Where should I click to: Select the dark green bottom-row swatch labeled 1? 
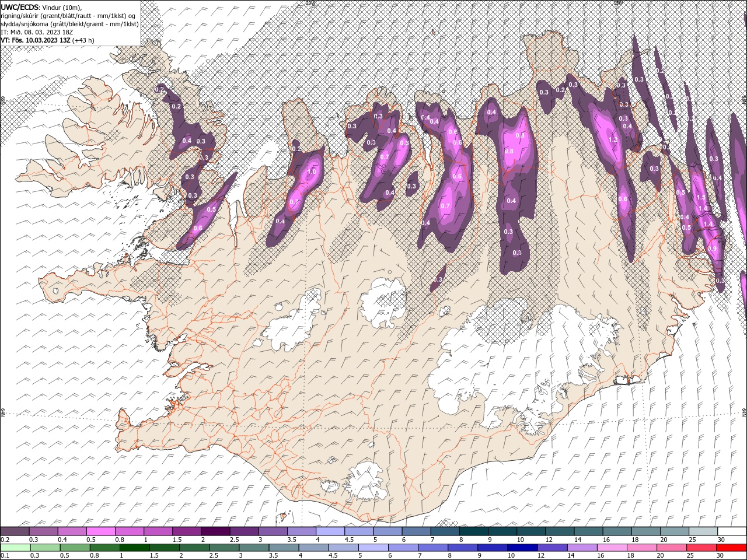[135, 548]
